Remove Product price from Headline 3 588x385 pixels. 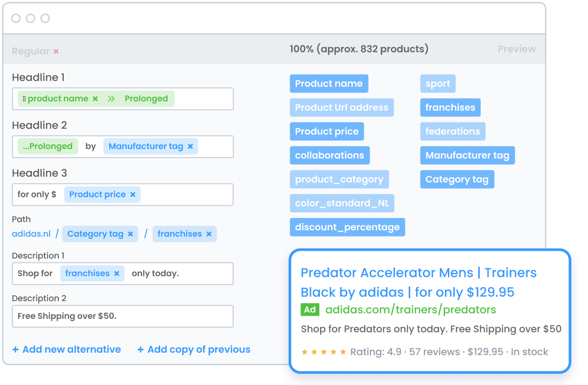[132, 194]
